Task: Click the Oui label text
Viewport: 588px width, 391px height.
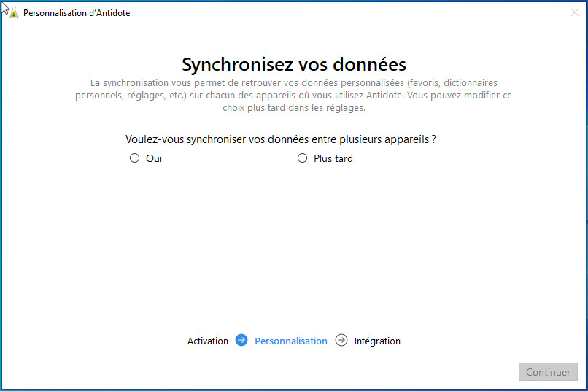Action: (x=154, y=159)
